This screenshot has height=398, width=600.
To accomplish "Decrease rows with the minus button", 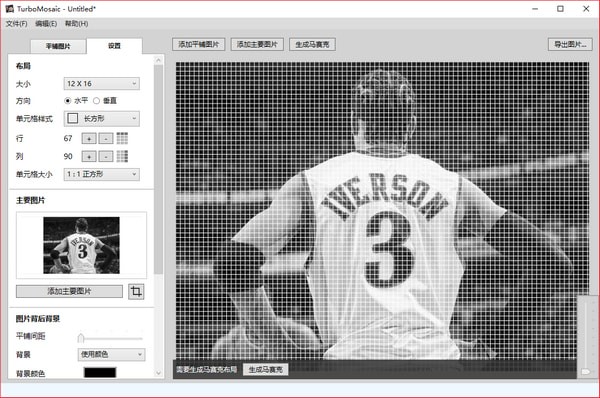I will point(106,139).
